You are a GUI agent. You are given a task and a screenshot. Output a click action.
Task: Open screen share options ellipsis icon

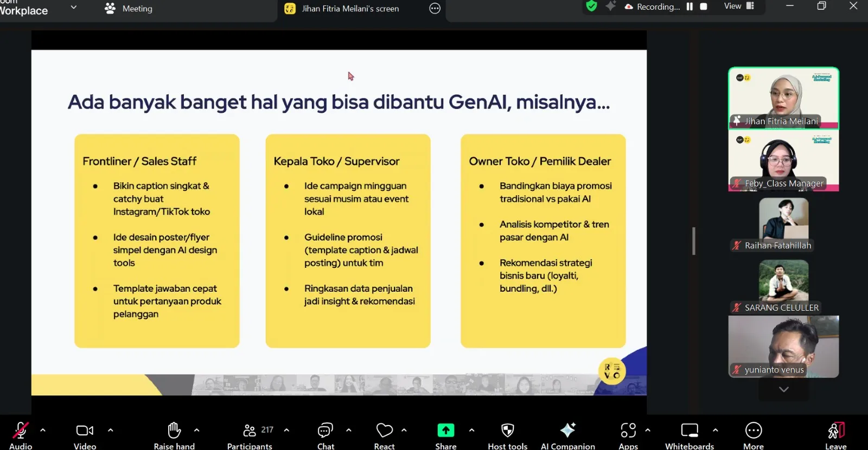pos(435,8)
